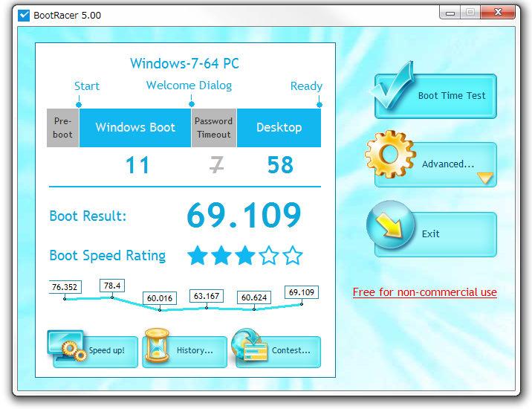Viewport: 532px width, 409px height.
Task: Click the Ready timeline marker
Action: (319, 105)
